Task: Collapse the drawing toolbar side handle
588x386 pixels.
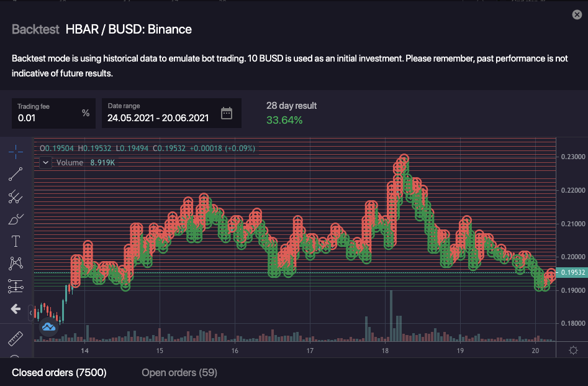Action: (x=31, y=314)
